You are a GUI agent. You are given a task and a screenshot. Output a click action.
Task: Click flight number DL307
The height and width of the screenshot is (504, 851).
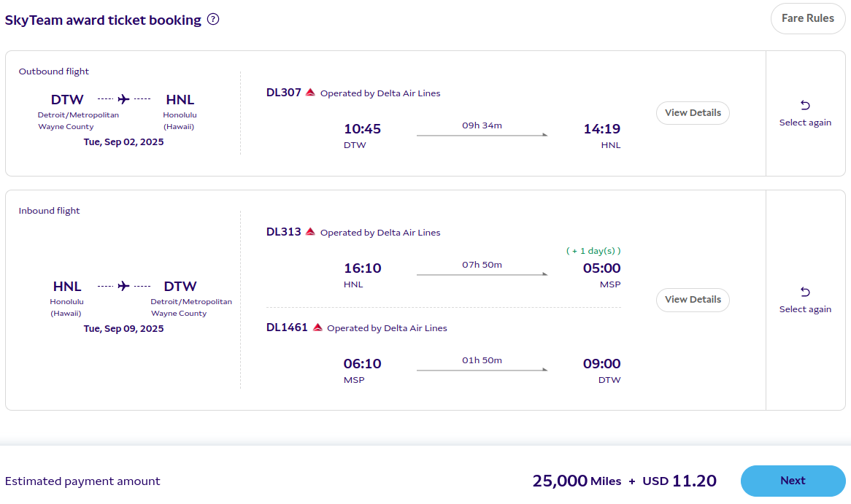(x=283, y=93)
